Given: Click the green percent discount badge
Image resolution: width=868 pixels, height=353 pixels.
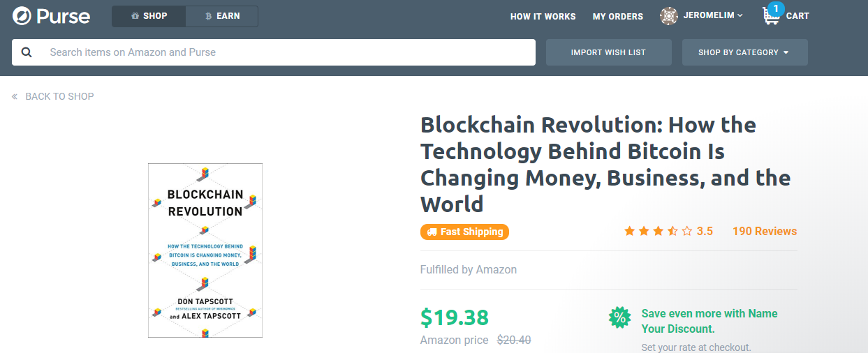Looking at the screenshot, I should click(619, 317).
